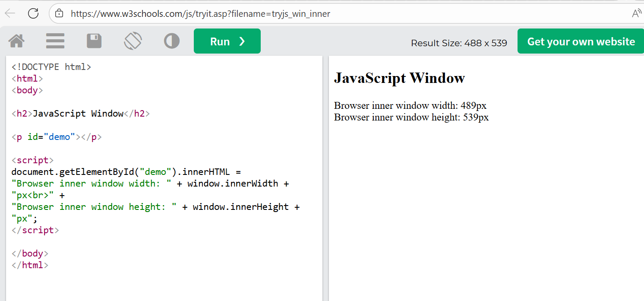Click the Result Size 488 x 539 label
This screenshot has width=644, height=301.
pyautogui.click(x=459, y=43)
